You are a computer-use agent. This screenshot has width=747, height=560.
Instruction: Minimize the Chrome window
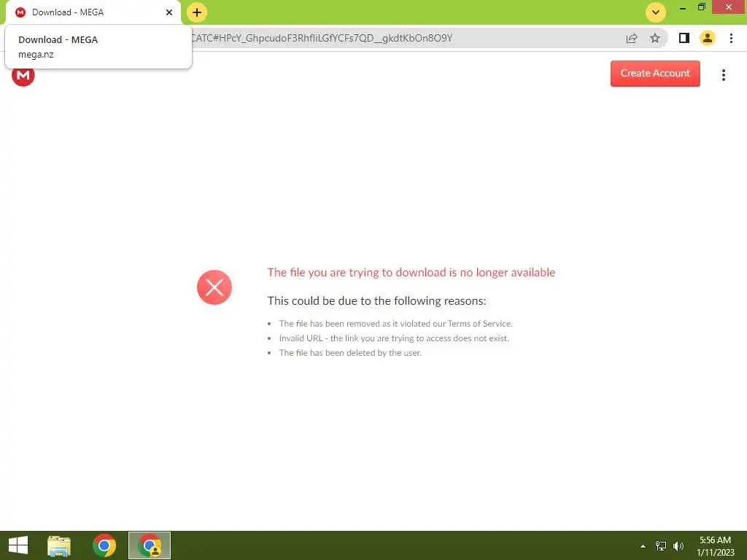[x=682, y=7]
